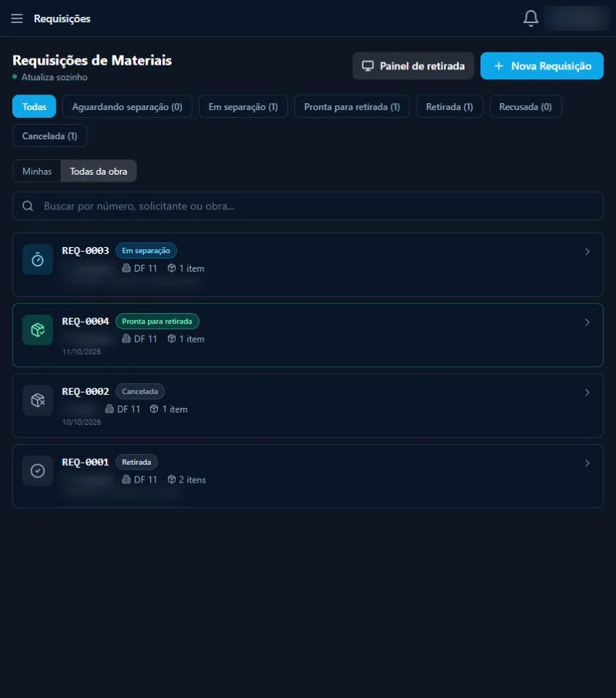Click the Requisições header title
The height and width of the screenshot is (698, 616).
[62, 18]
